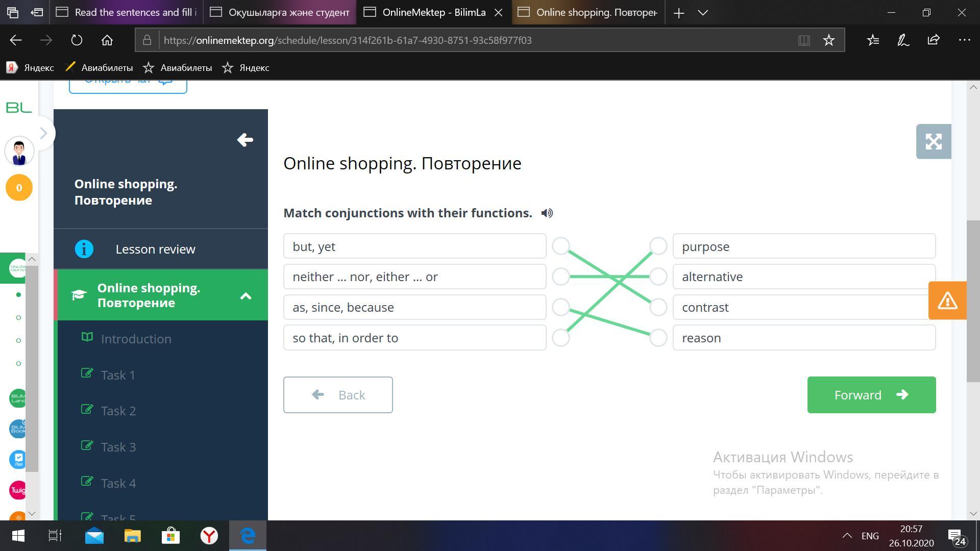This screenshot has width=980, height=551.
Task: Collapse the Online shopping lesson section chevron
Action: click(x=246, y=296)
